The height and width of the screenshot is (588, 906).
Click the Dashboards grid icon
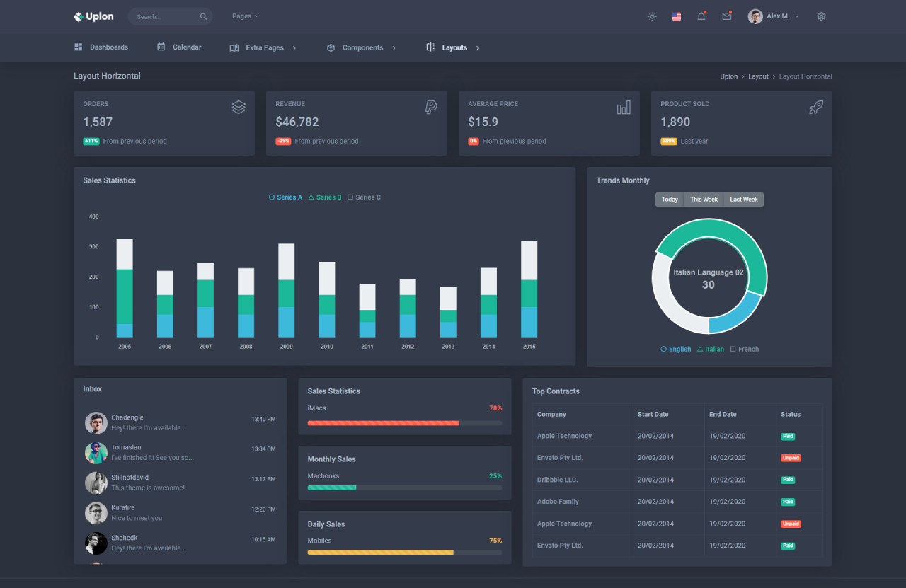pos(79,47)
